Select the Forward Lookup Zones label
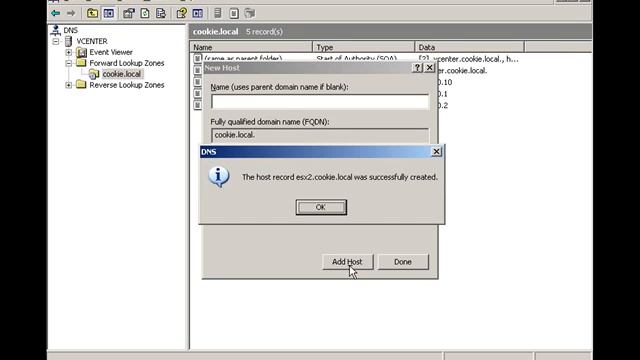Screen dimensions: 640x360 click(127, 63)
